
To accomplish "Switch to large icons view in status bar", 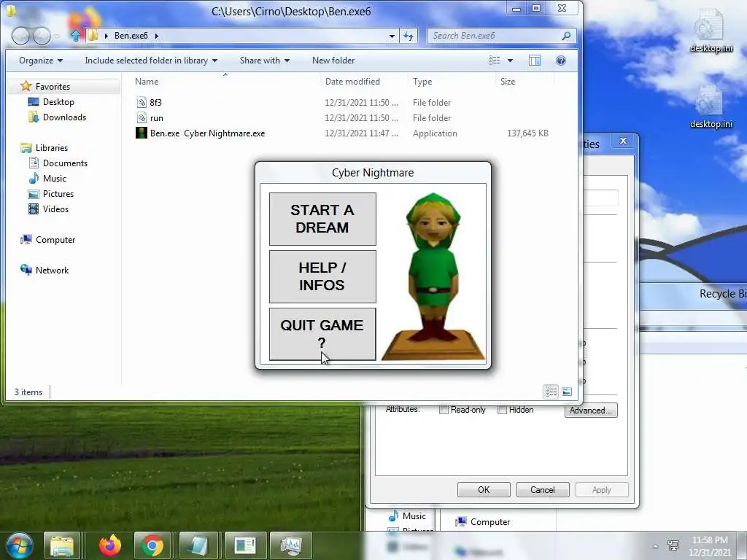I will 566,392.
